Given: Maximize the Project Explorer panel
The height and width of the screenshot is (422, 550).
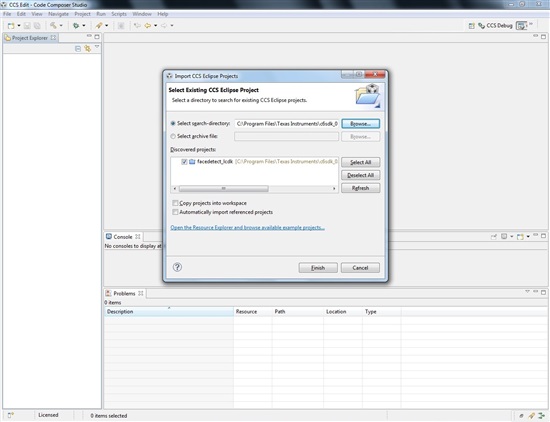Looking at the screenshot, I should point(97,36).
